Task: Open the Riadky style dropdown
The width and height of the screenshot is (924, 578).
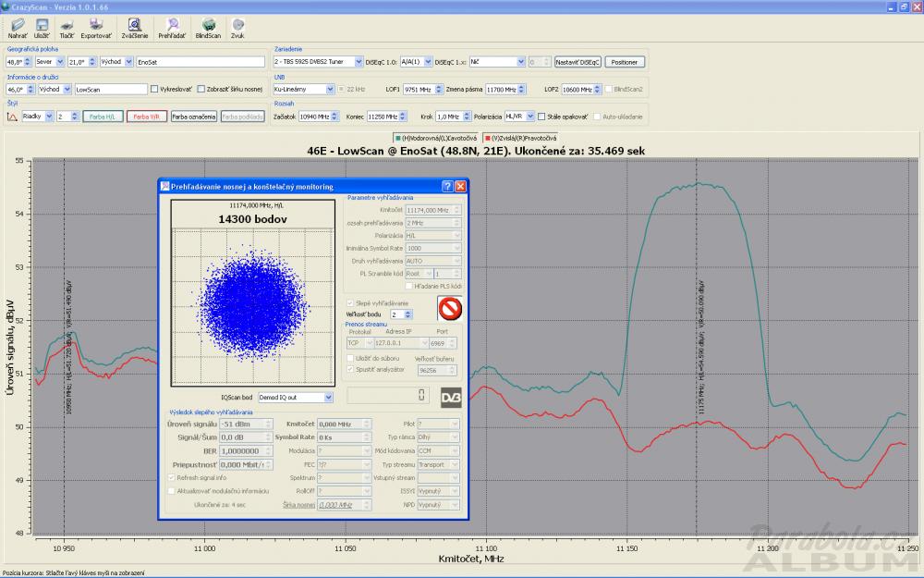Action: [49, 117]
